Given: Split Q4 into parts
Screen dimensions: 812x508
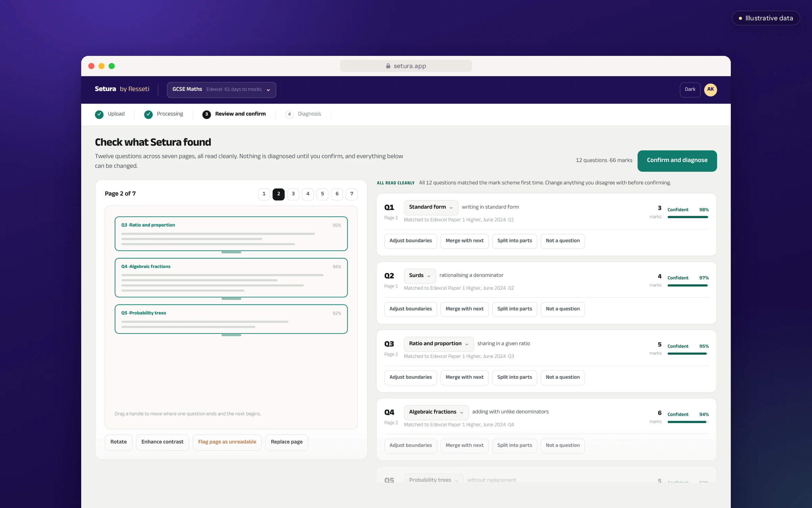Looking at the screenshot, I should tap(515, 446).
